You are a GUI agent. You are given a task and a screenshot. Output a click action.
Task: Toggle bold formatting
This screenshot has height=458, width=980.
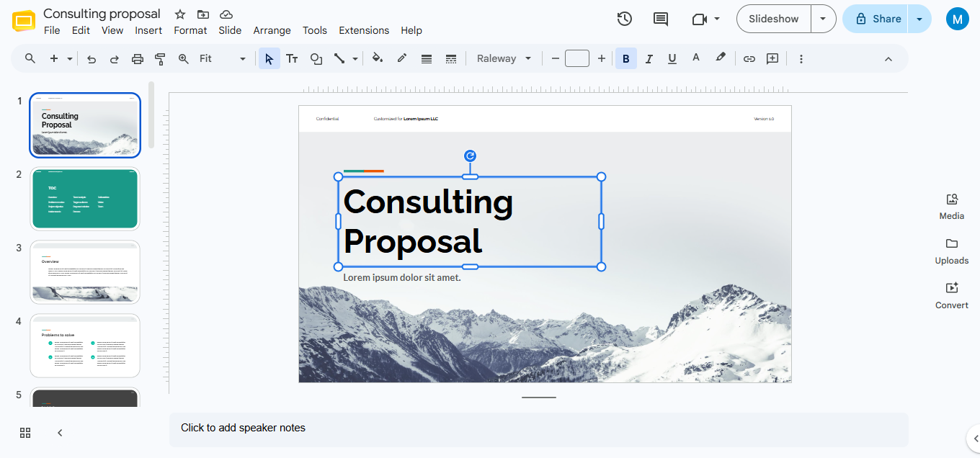pos(625,59)
